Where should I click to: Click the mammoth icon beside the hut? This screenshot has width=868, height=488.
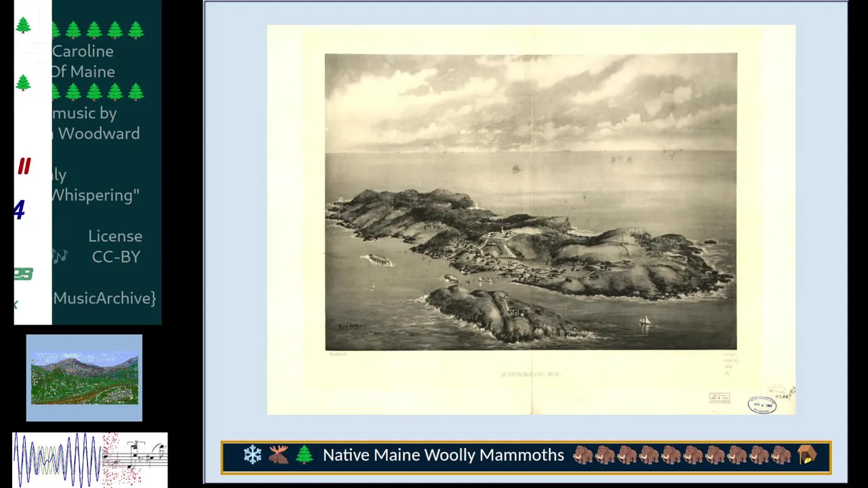click(x=781, y=455)
